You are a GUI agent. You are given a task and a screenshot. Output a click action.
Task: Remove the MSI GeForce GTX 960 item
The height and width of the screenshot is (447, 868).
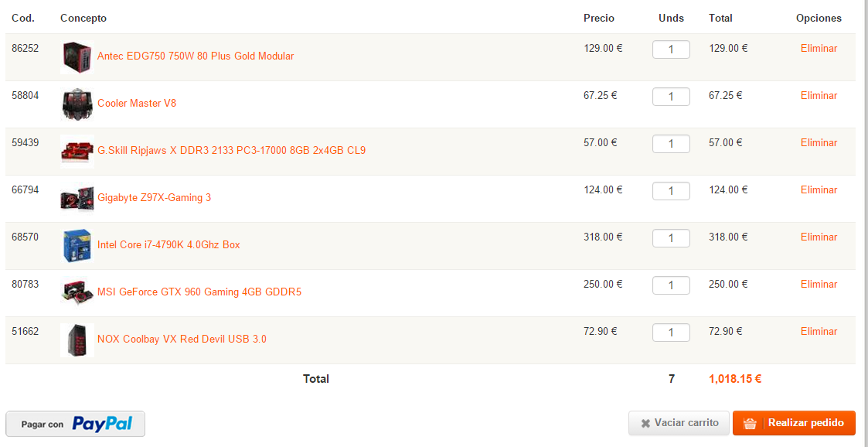(819, 284)
